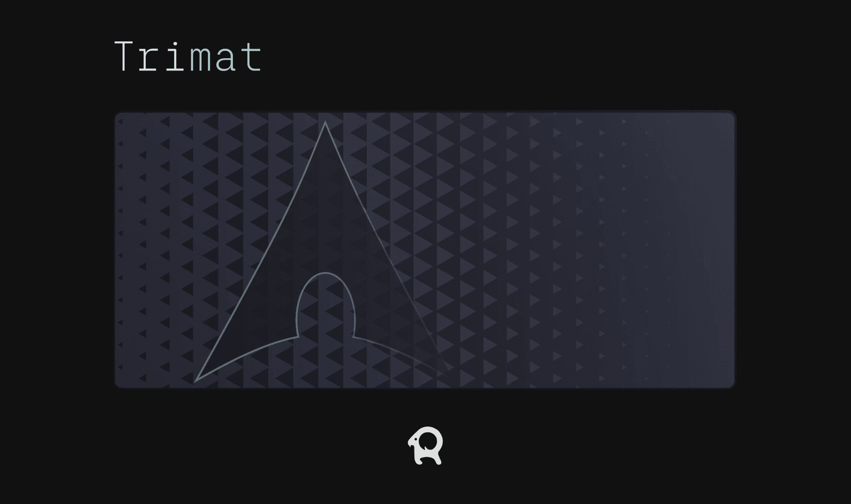Click the Arch Linux logo outline
851x504 pixels.
323,252
